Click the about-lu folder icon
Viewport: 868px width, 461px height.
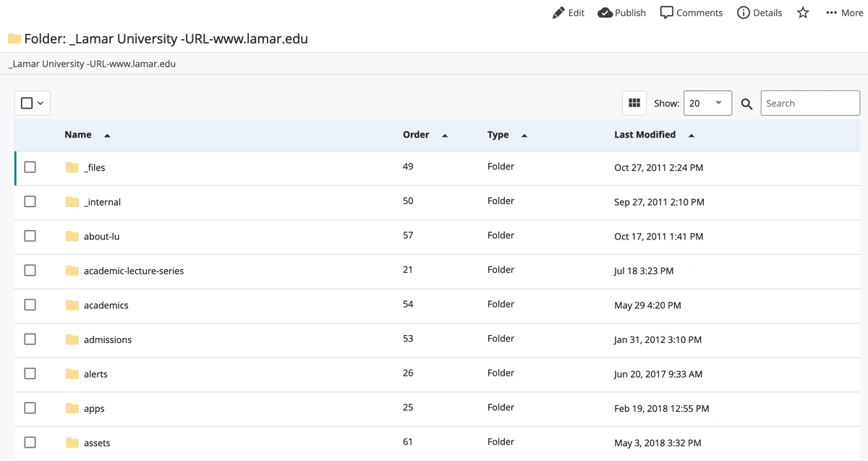coord(72,237)
